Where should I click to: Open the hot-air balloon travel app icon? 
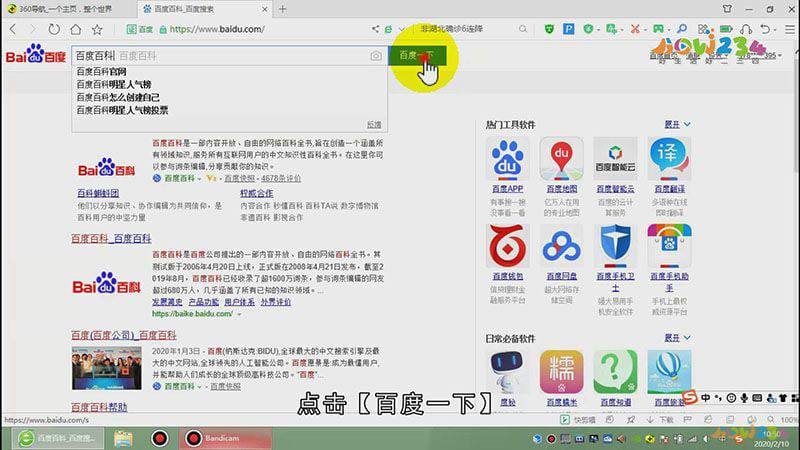[x=669, y=371]
